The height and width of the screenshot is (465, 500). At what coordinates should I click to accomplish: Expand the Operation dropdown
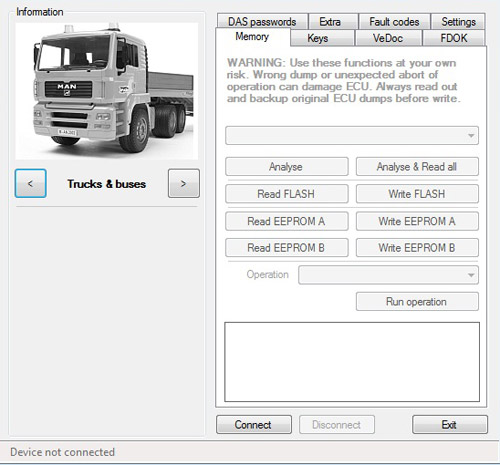pos(388,275)
